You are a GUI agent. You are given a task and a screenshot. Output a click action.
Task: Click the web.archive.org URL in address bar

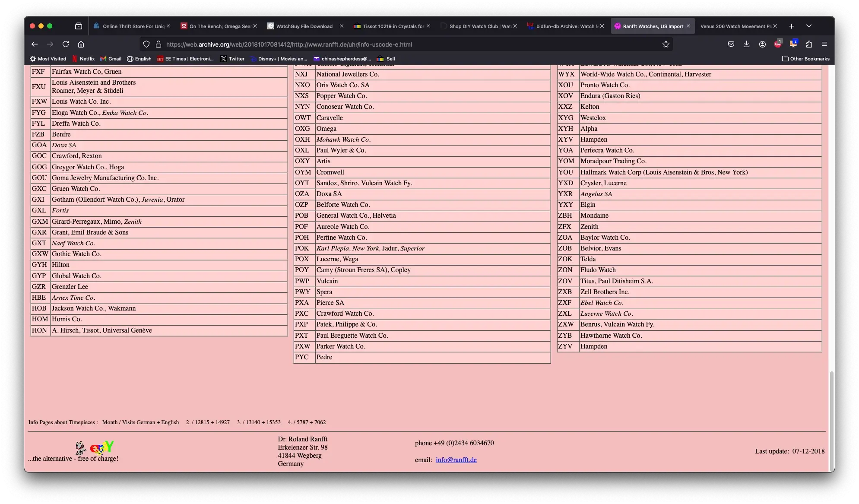tap(288, 44)
